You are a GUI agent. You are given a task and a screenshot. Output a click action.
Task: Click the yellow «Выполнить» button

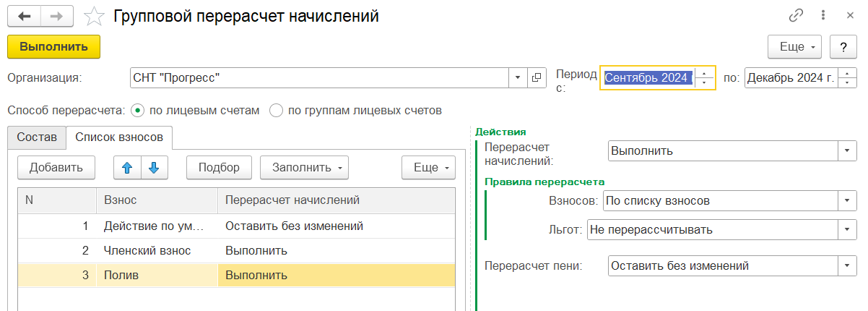click(54, 46)
